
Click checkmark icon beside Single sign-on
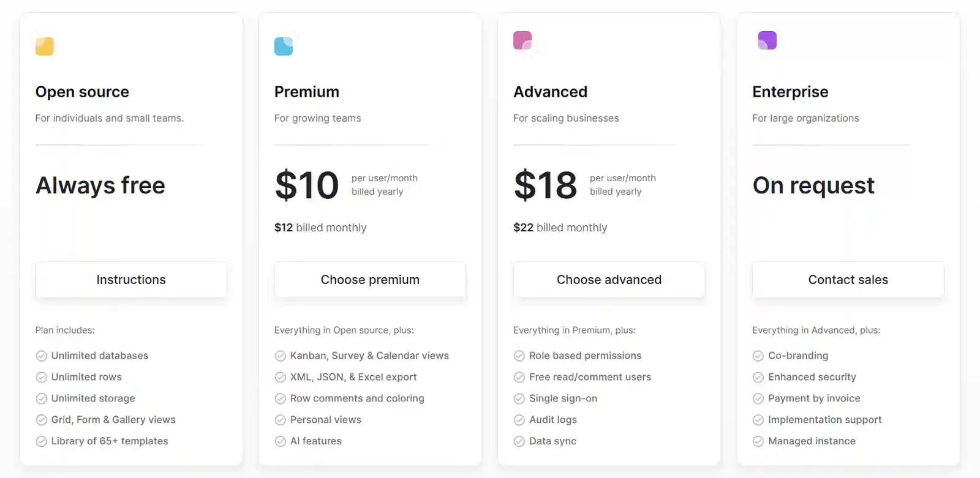pyautogui.click(x=519, y=399)
